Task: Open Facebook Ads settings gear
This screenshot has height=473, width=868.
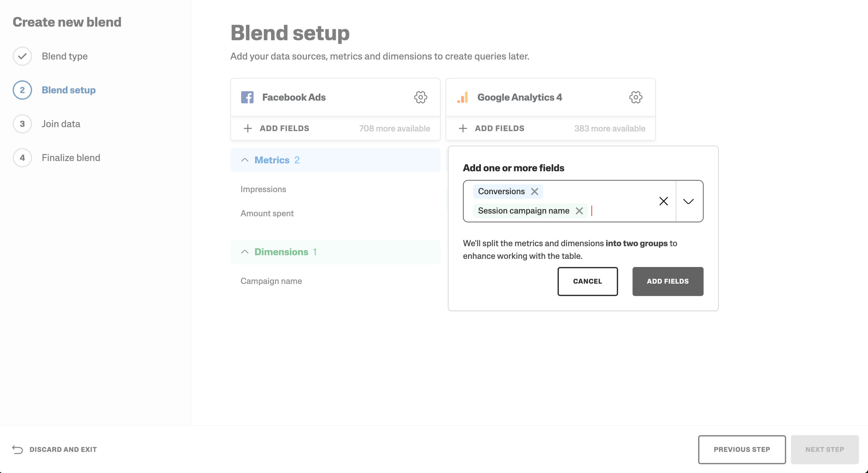Action: [420, 97]
